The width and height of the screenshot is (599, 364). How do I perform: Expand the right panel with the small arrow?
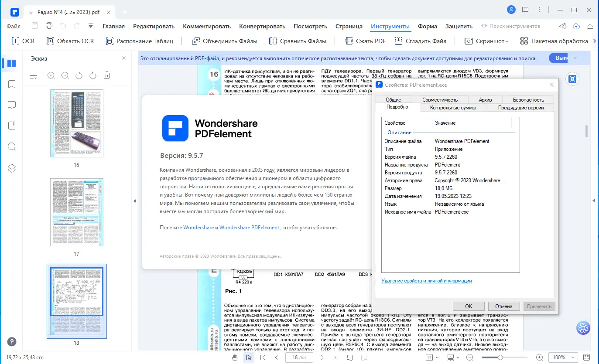tap(593, 201)
